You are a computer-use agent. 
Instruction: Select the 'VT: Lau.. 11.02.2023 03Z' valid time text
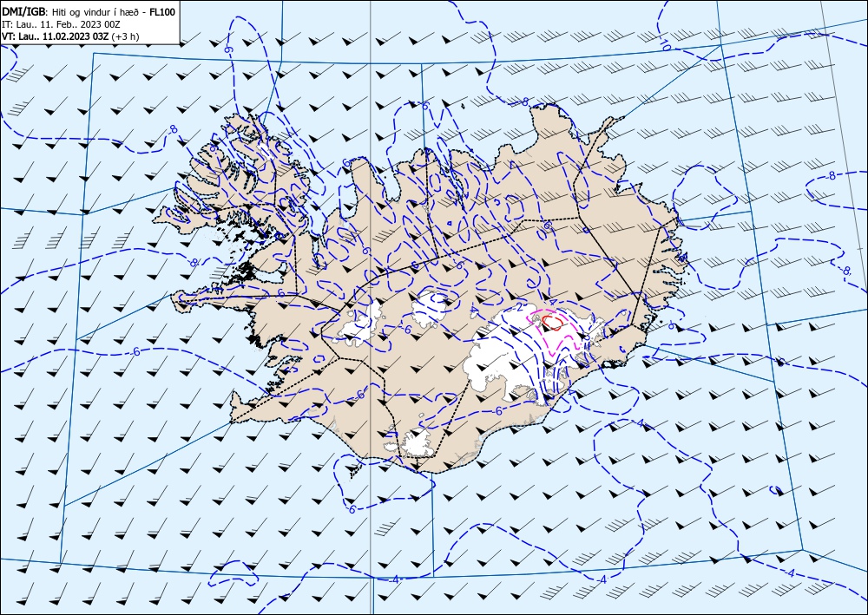pyautogui.click(x=56, y=36)
